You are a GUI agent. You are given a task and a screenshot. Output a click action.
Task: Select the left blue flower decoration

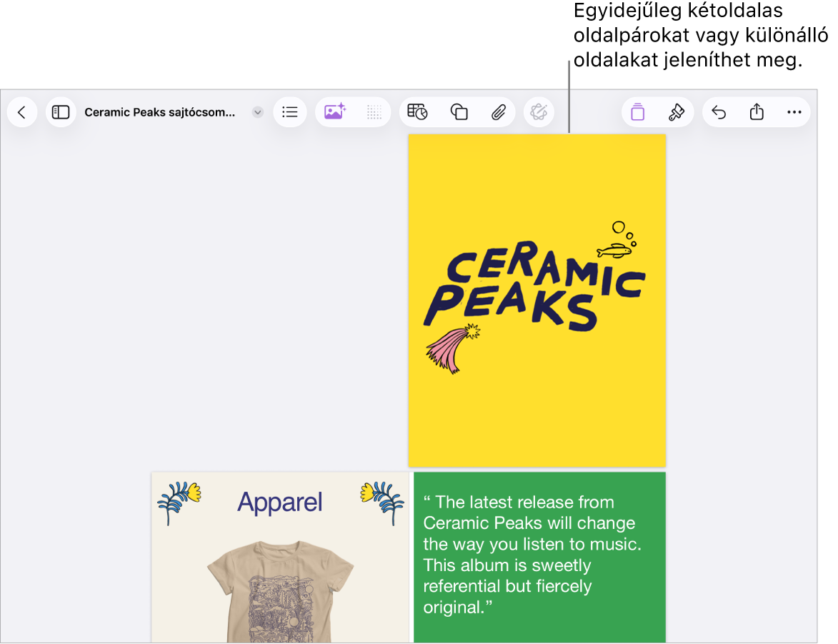click(179, 503)
